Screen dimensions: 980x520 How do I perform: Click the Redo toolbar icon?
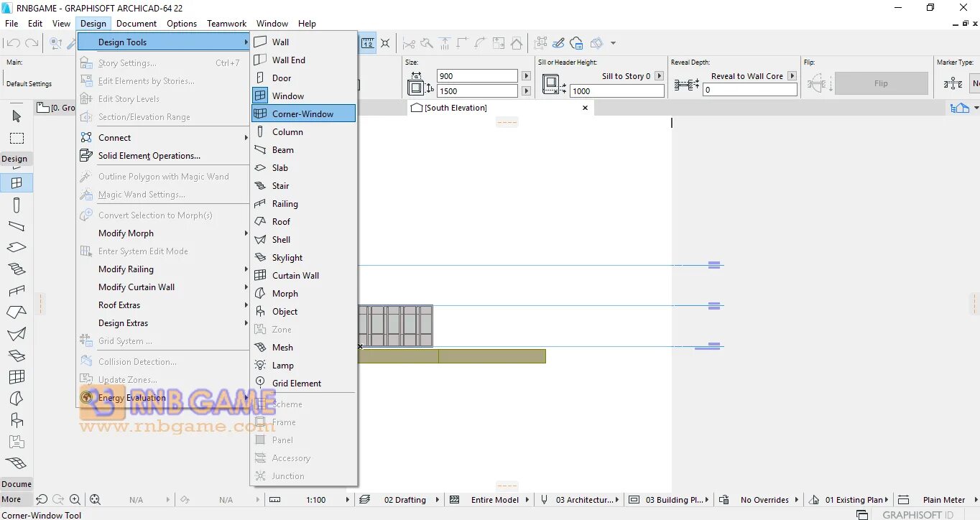(x=32, y=43)
